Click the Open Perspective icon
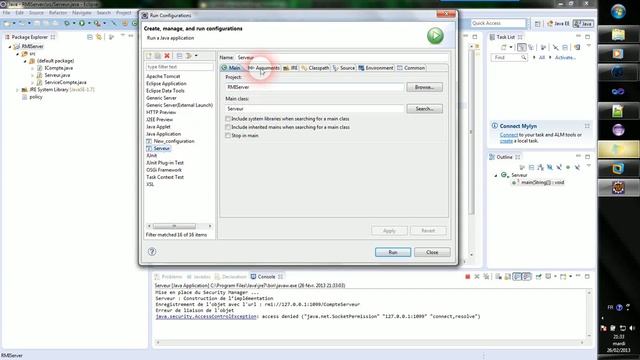This screenshot has width=640, height=360. click(538, 24)
